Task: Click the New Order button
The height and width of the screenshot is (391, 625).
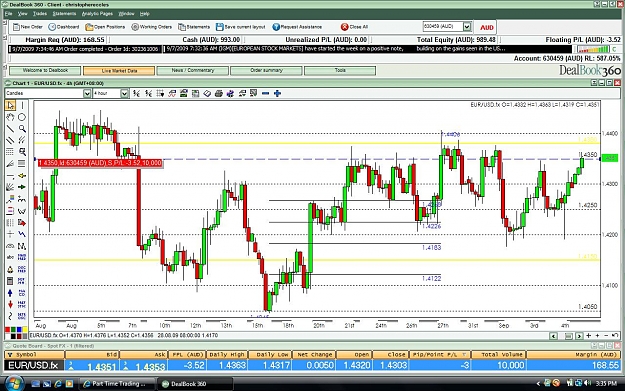Action: click(28, 27)
